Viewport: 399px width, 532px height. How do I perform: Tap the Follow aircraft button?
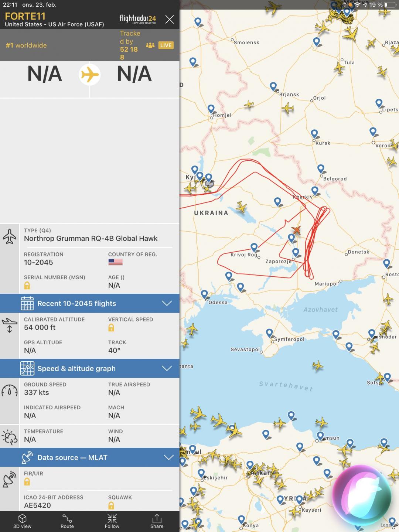pos(112,521)
